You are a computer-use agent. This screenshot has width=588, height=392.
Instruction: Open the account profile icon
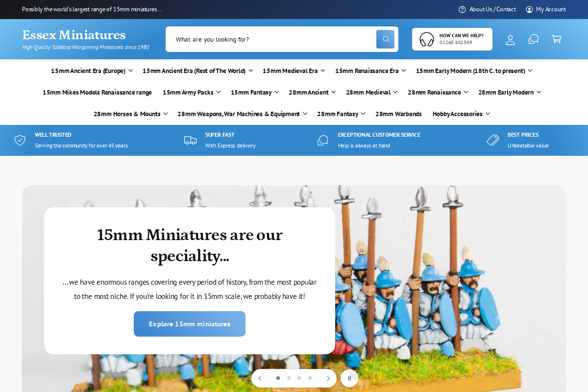[x=510, y=40]
